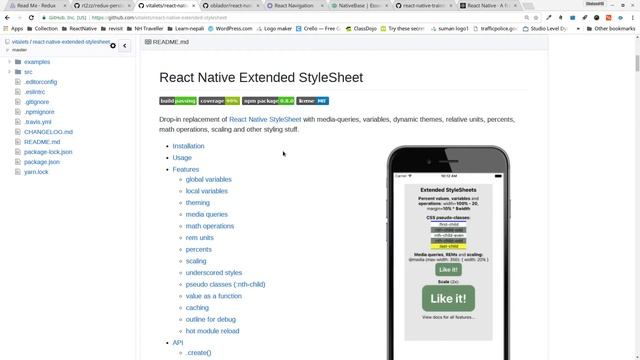Open Octotree settings gear icon
The width and height of the screenshot is (640, 360).
point(113,46)
